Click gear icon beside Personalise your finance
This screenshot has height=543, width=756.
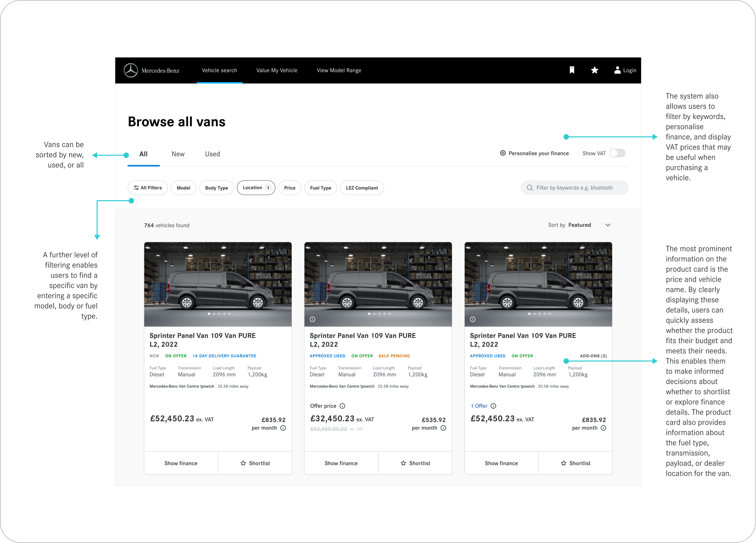503,153
